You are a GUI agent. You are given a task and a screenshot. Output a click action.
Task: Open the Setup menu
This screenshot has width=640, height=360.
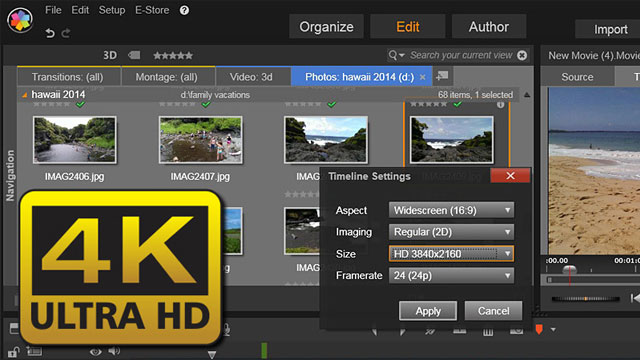[x=112, y=10]
